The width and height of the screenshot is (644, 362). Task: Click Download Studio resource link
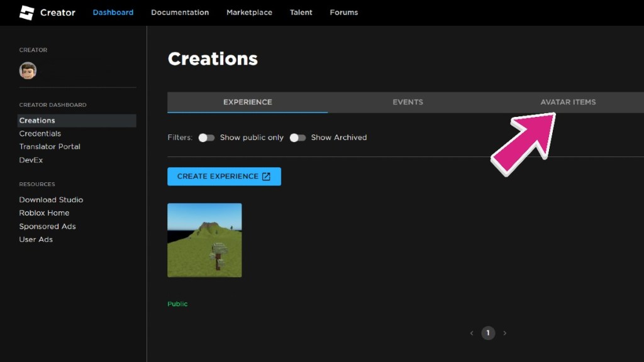(51, 200)
